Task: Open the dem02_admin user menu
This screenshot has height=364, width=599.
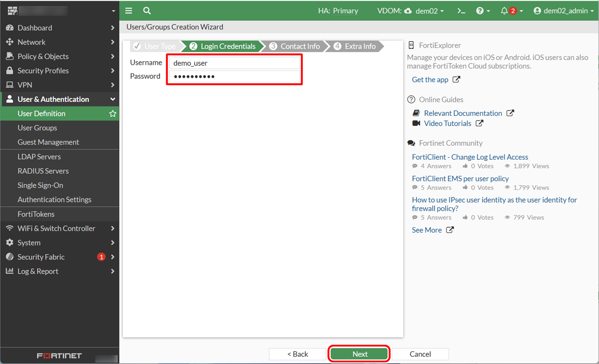Action: [x=564, y=11]
